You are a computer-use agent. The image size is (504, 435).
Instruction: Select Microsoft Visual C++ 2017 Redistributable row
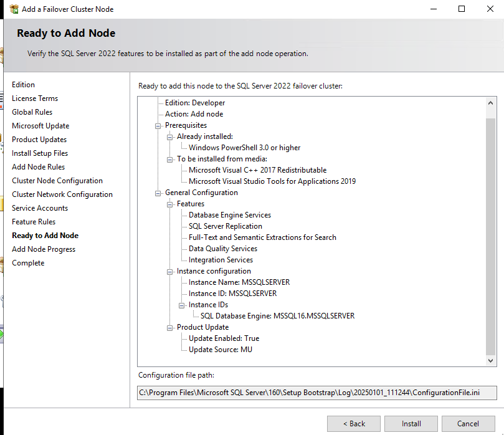coord(257,170)
